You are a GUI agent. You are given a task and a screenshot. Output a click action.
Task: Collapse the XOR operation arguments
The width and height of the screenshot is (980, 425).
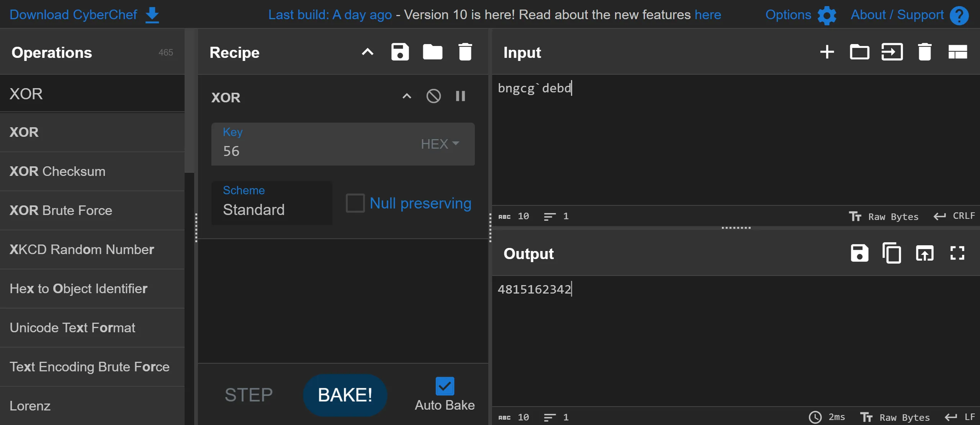(407, 96)
